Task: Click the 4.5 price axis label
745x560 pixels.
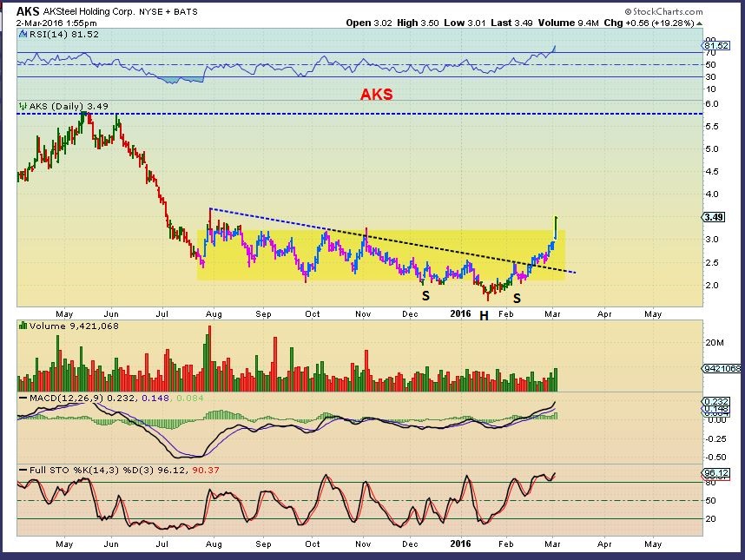Action: [x=712, y=171]
